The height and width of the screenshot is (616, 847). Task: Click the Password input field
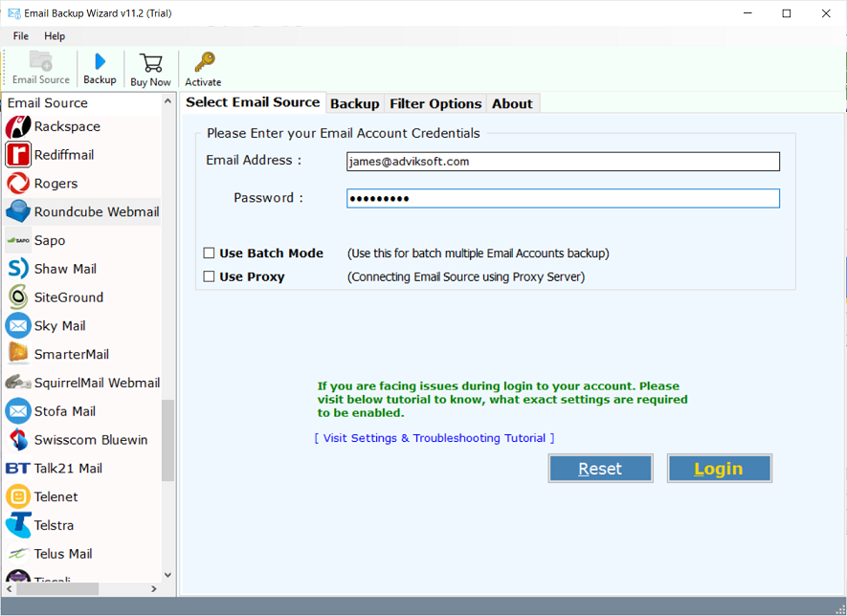[x=563, y=198]
